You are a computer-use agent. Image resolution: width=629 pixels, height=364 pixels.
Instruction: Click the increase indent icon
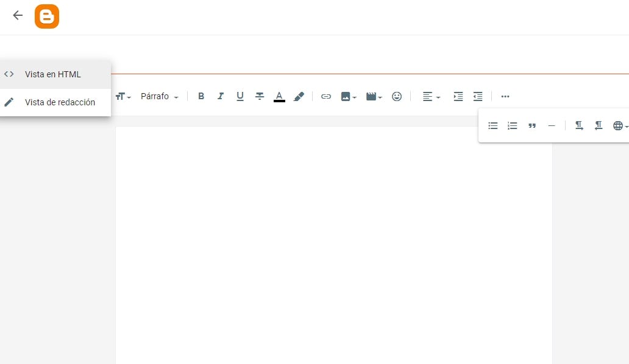[458, 96]
